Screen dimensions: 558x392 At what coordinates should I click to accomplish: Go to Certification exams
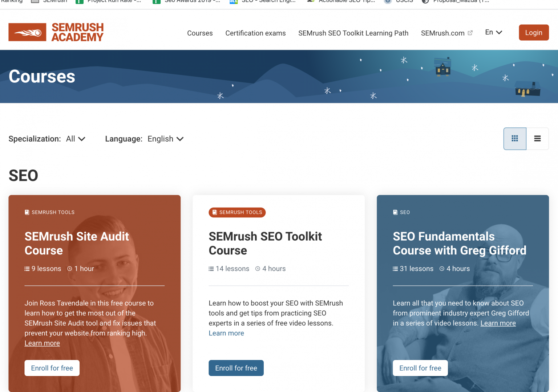pos(255,33)
